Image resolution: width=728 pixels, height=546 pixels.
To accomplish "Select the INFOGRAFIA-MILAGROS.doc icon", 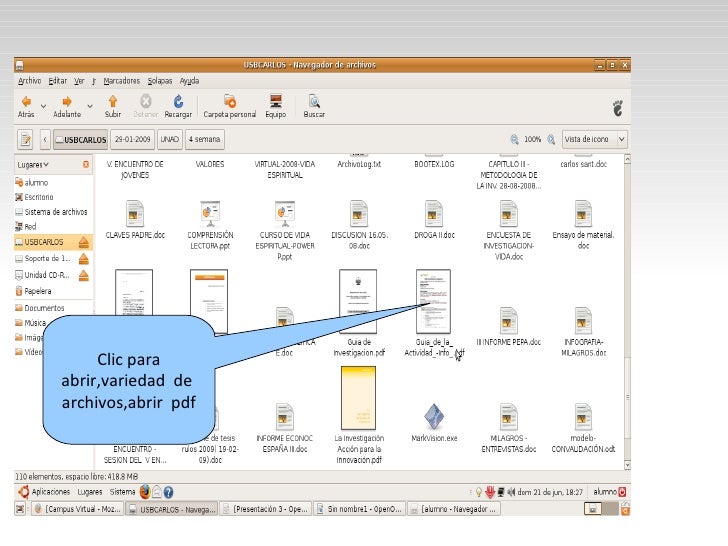I will [583, 320].
